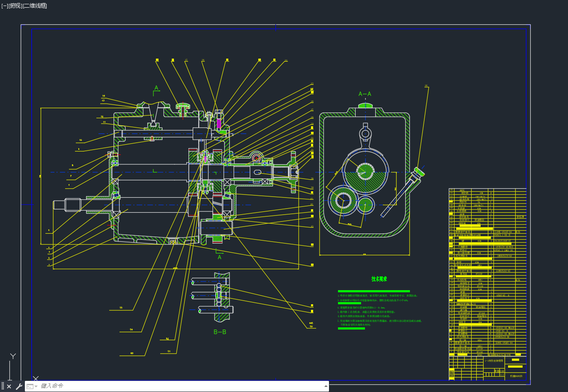The image size is (568, 392).
Task: Open the 二维线框 visual style menu
Action: click(x=35, y=6)
